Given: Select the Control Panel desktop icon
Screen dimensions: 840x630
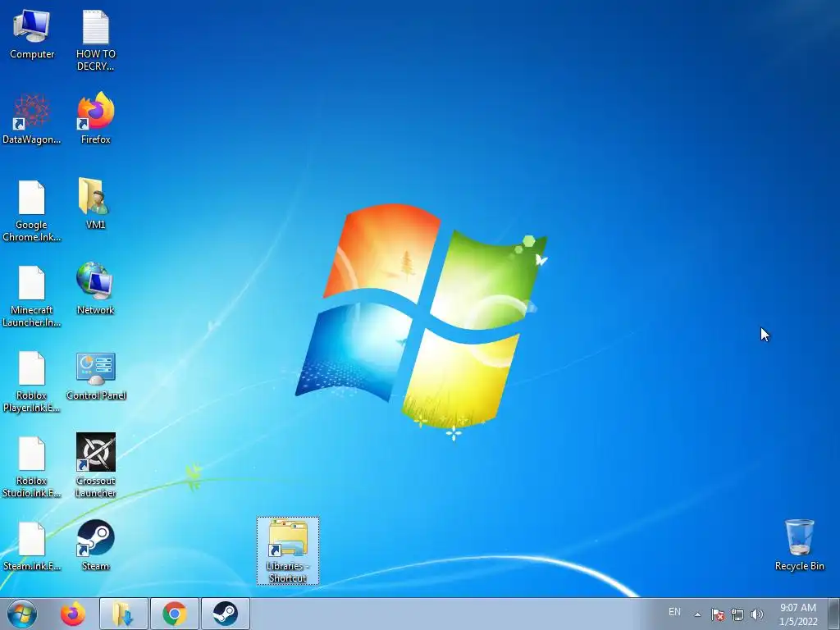Looking at the screenshot, I should (96, 376).
